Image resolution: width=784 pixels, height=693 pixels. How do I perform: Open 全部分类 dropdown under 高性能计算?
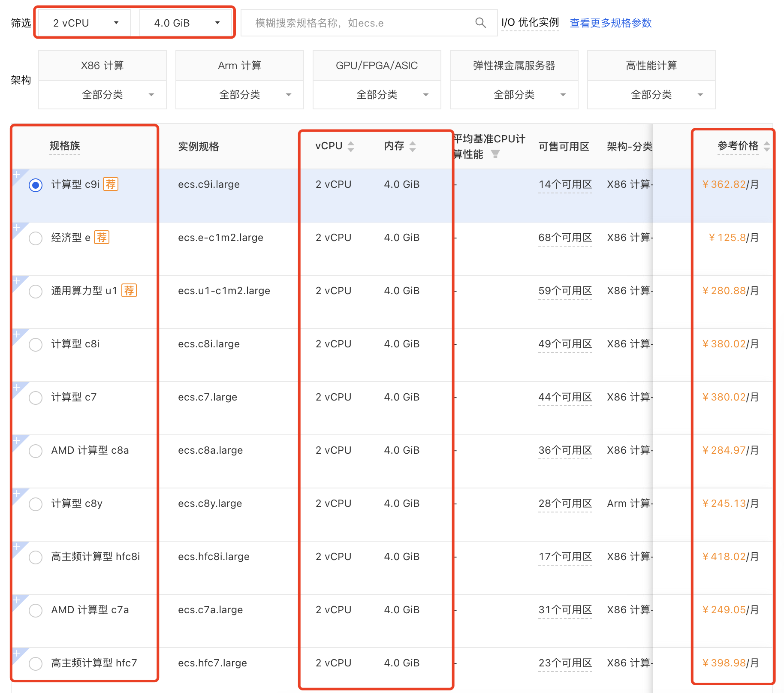pos(651,95)
